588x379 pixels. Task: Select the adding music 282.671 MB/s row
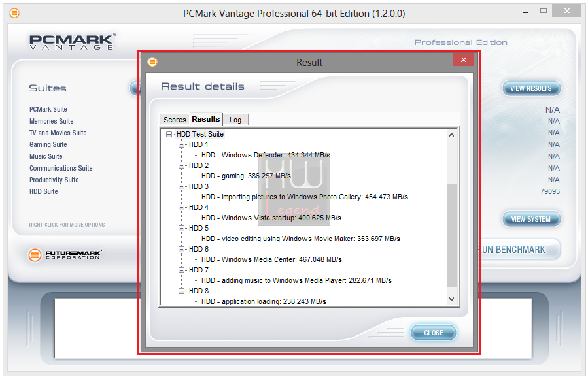296,280
